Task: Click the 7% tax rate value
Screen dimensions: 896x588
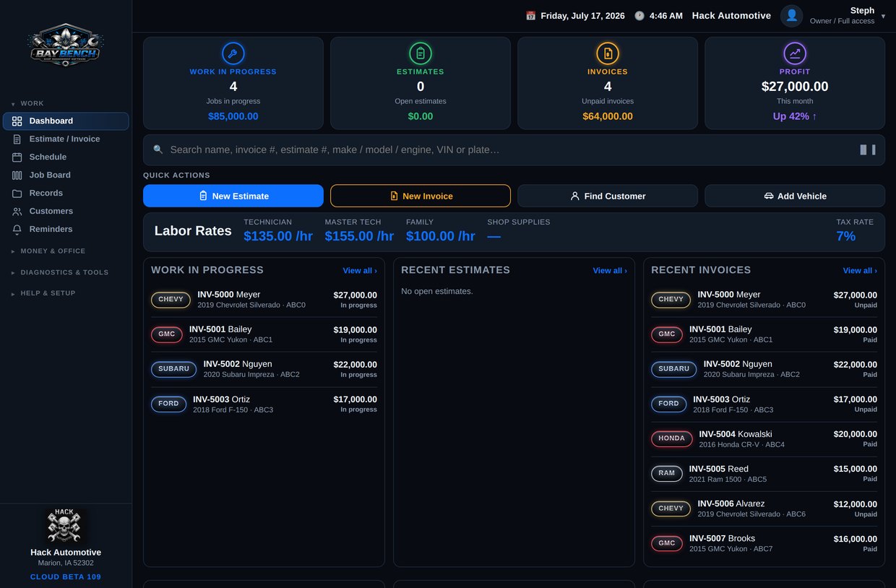Action: (x=846, y=236)
